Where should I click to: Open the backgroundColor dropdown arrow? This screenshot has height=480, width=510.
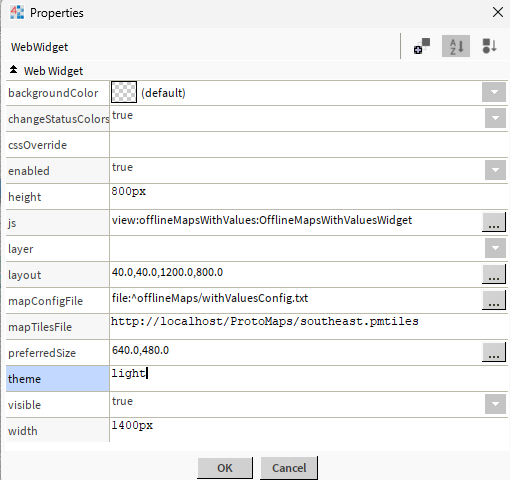pos(495,92)
